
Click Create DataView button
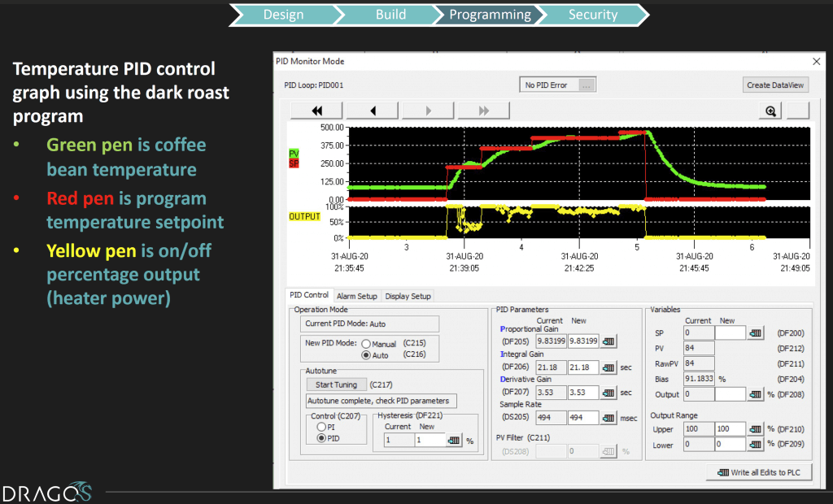(x=775, y=85)
